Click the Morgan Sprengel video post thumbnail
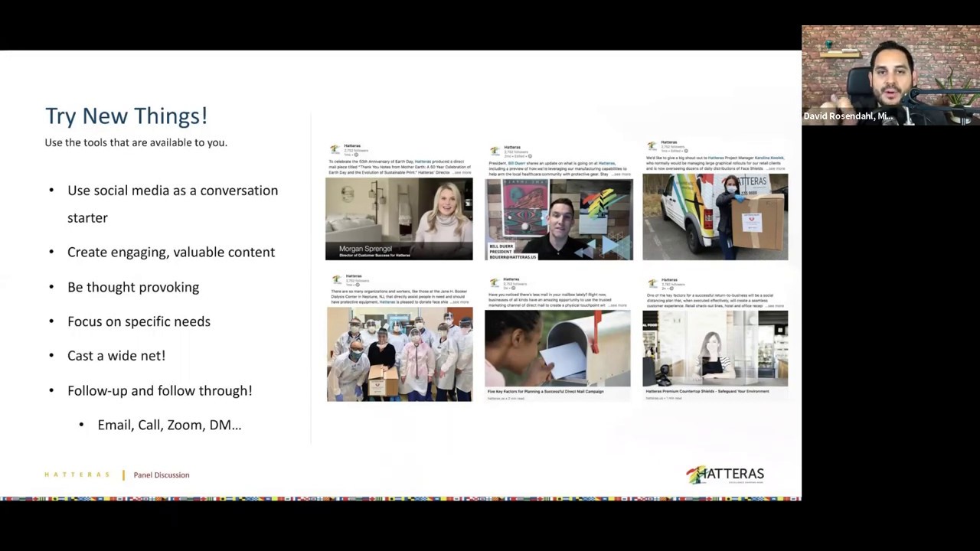 coord(399,219)
